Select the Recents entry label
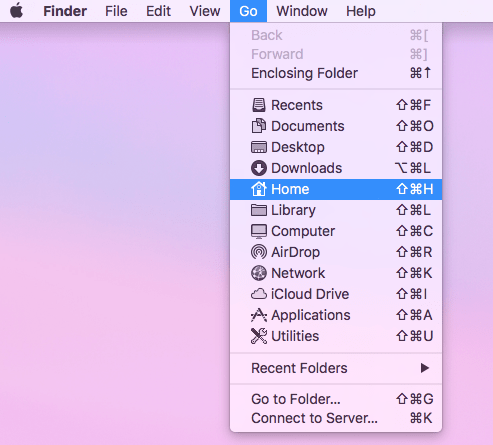This screenshot has width=493, height=445. point(297,105)
